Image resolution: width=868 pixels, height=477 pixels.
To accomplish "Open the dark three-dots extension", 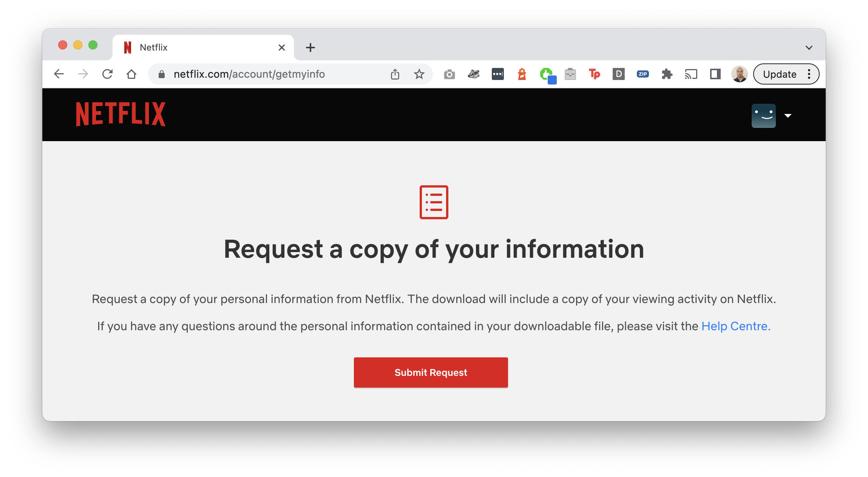I will [x=498, y=74].
